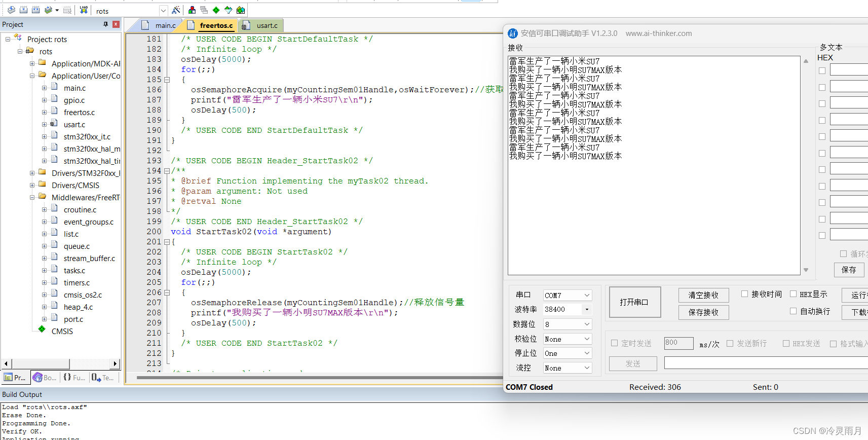Click the pin icon of Project panel
This screenshot has width=868, height=440.
[105, 24]
